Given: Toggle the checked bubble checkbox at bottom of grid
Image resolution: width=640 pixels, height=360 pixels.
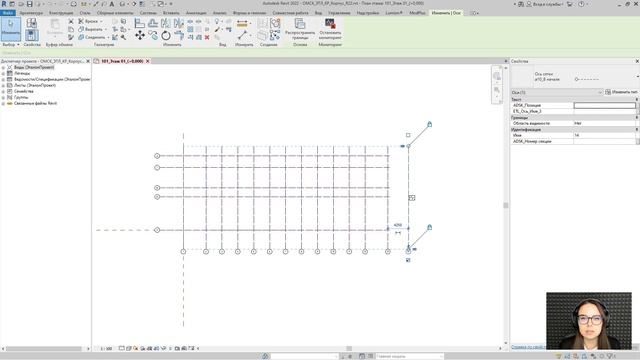Looking at the screenshot, I should coord(408,260).
